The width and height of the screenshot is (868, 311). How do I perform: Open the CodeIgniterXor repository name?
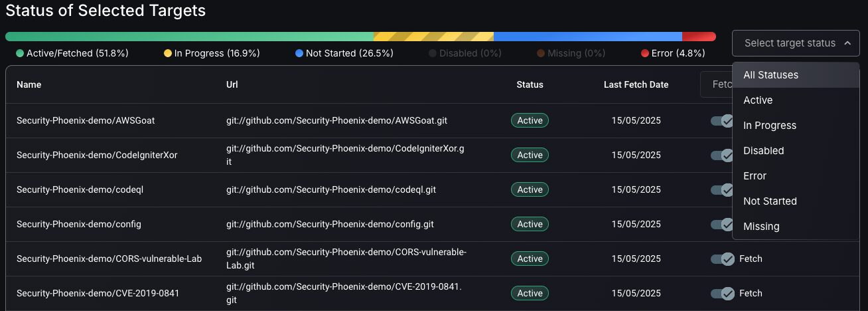(x=97, y=155)
